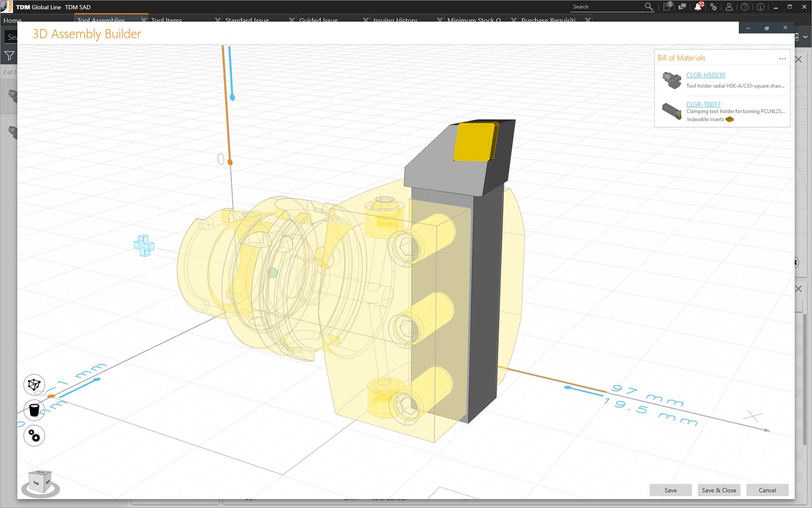Toggle wireframe view with the cube icon

[x=34, y=385]
